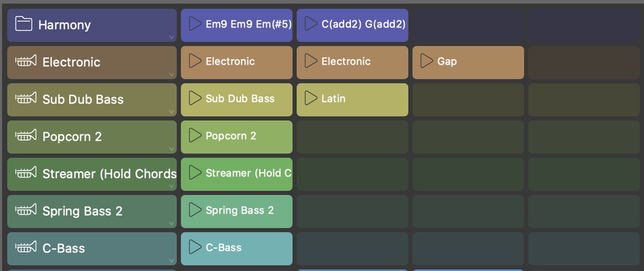Select the Streamer (Hold Chords) track name

pos(110,174)
